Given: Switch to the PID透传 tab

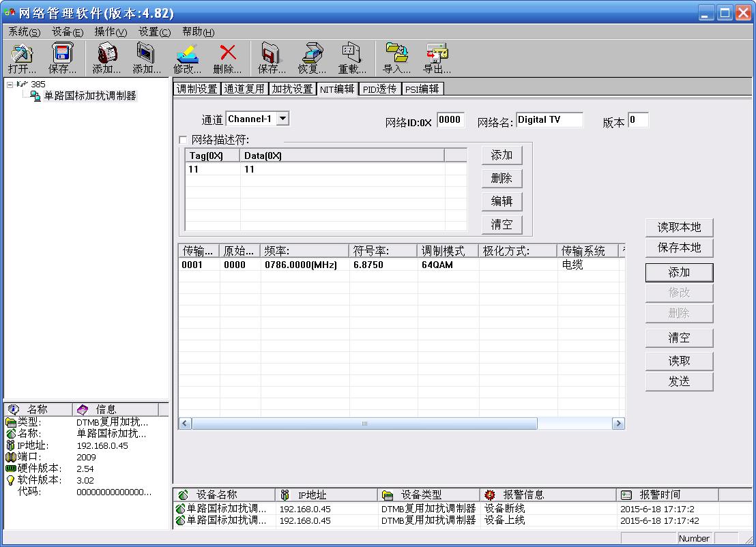Looking at the screenshot, I should (x=379, y=89).
